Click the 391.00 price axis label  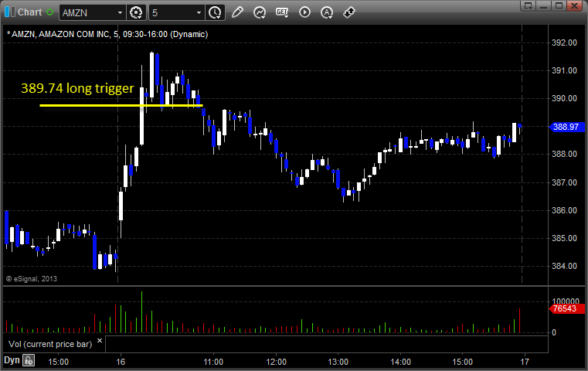point(564,70)
